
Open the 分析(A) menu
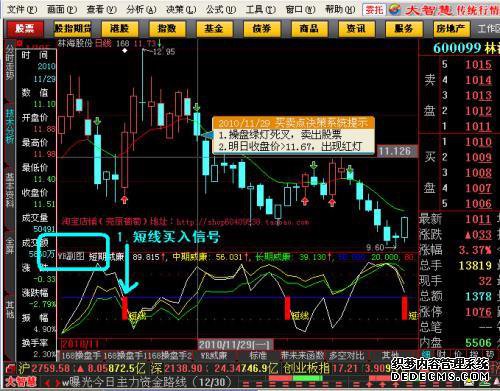[141, 9]
